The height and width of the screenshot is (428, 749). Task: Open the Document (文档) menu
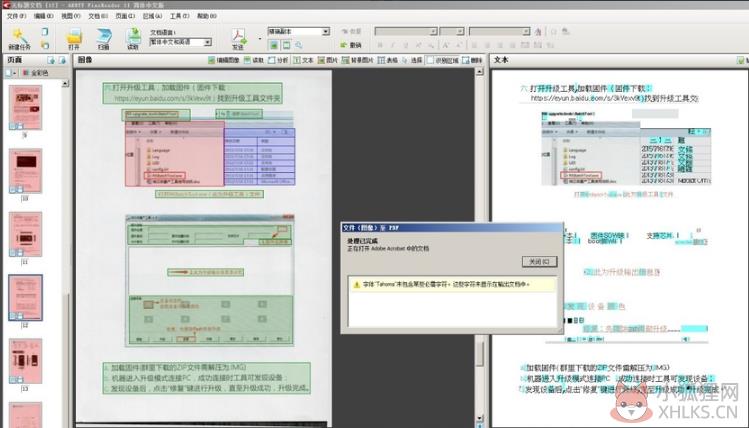coord(98,16)
